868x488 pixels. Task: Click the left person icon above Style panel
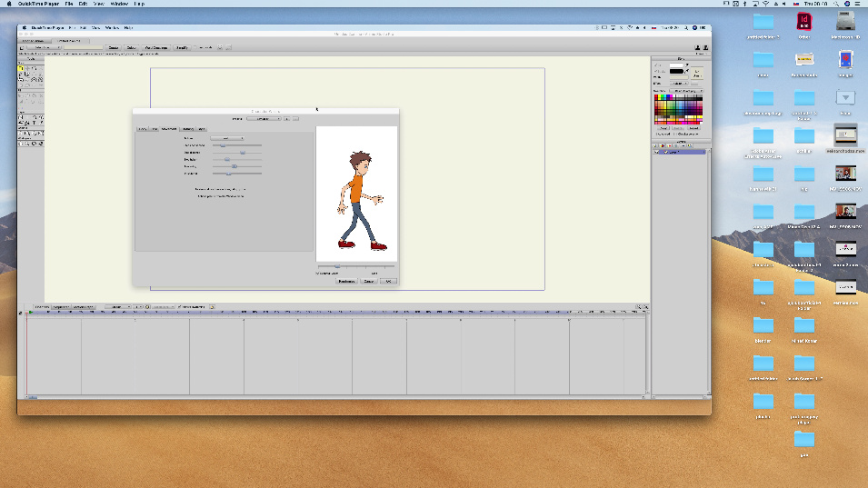[x=697, y=47]
